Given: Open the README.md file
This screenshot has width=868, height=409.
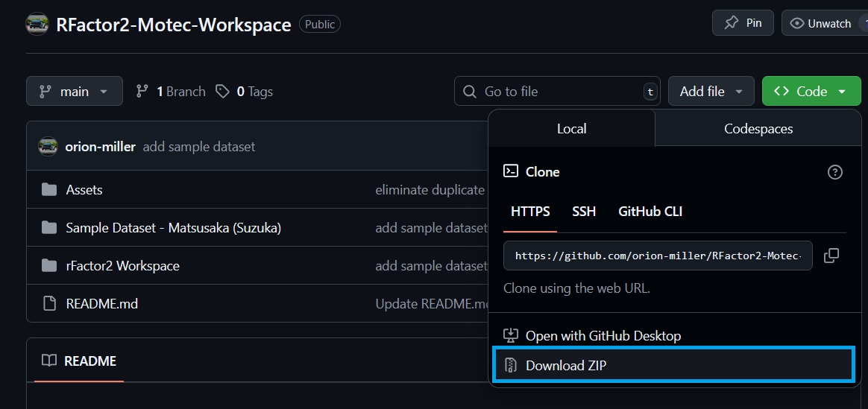Looking at the screenshot, I should point(102,303).
